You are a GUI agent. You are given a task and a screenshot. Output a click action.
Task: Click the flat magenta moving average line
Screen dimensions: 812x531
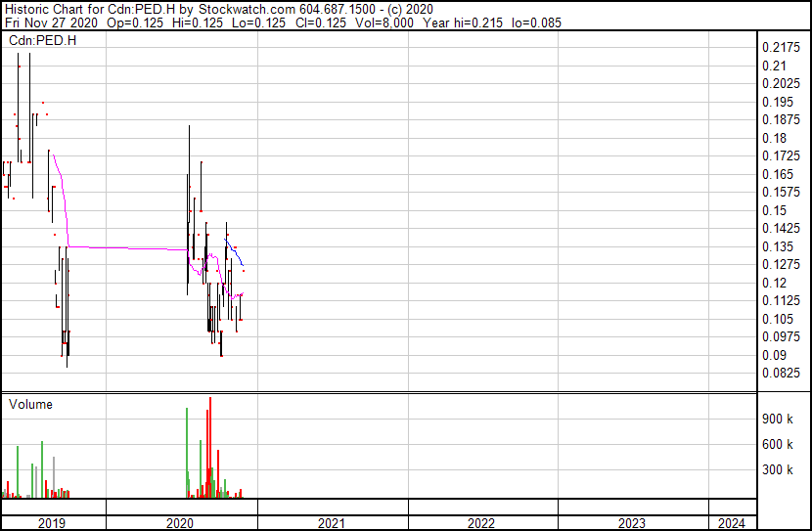(x=127, y=247)
